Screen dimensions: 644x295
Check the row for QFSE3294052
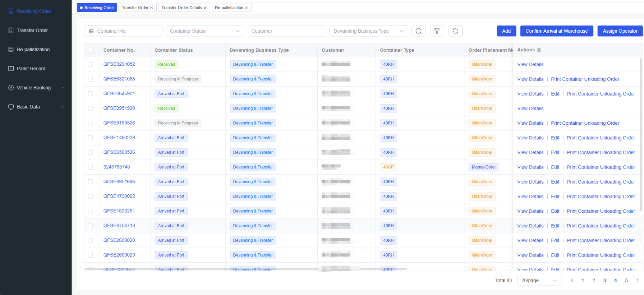pyautogui.click(x=91, y=64)
